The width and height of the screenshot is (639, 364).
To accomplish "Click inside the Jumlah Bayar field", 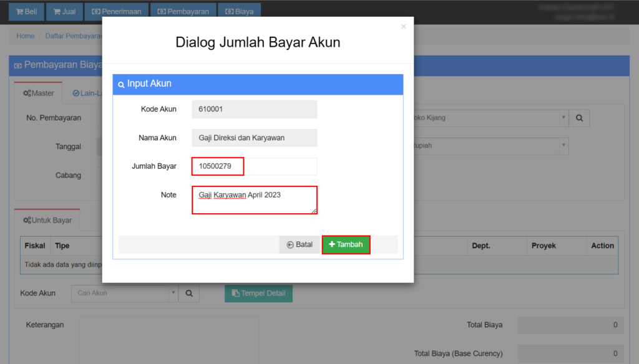I will 217,166.
